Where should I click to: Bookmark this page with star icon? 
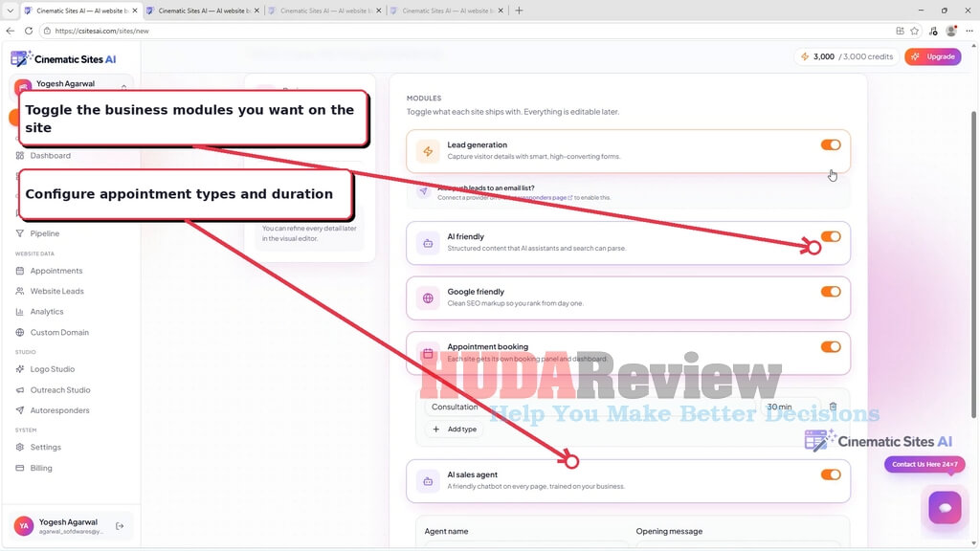[x=914, y=31]
